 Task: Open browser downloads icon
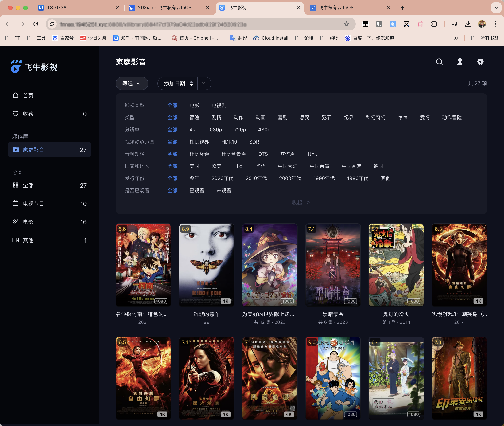(468, 24)
